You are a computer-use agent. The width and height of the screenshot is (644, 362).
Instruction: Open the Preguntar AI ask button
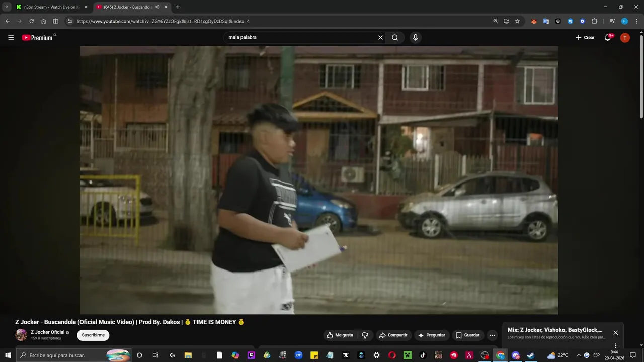tap(432, 335)
